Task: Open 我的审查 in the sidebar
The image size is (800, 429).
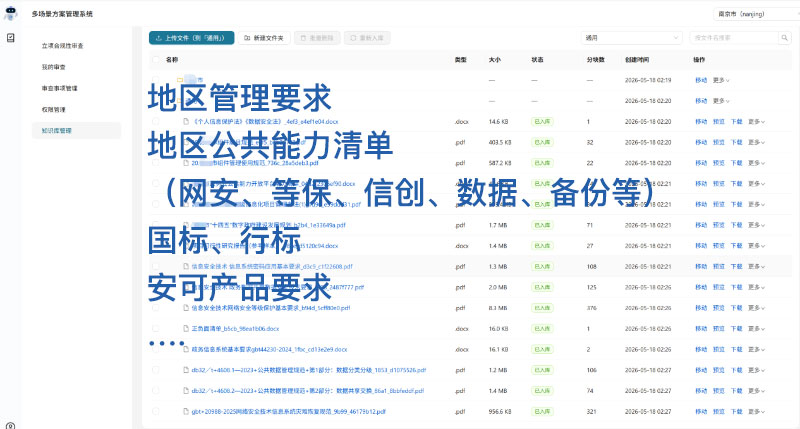Action: coord(54,67)
